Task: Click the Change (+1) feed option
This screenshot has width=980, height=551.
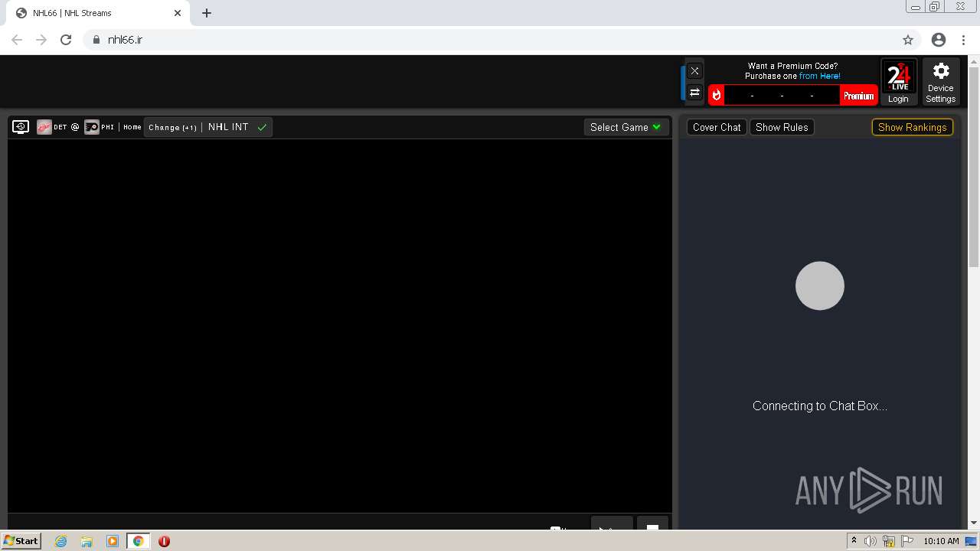Action: (x=172, y=127)
